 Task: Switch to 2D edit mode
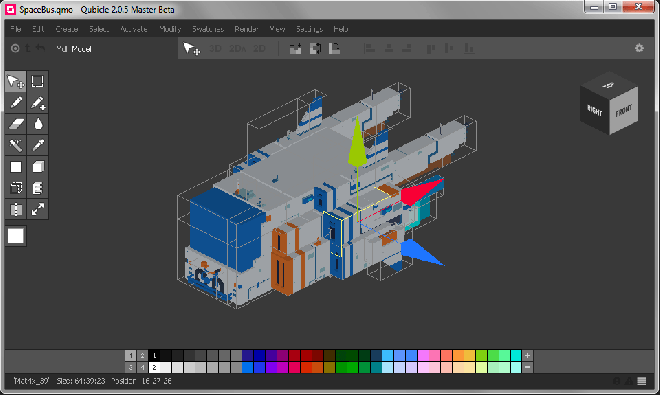[259, 49]
